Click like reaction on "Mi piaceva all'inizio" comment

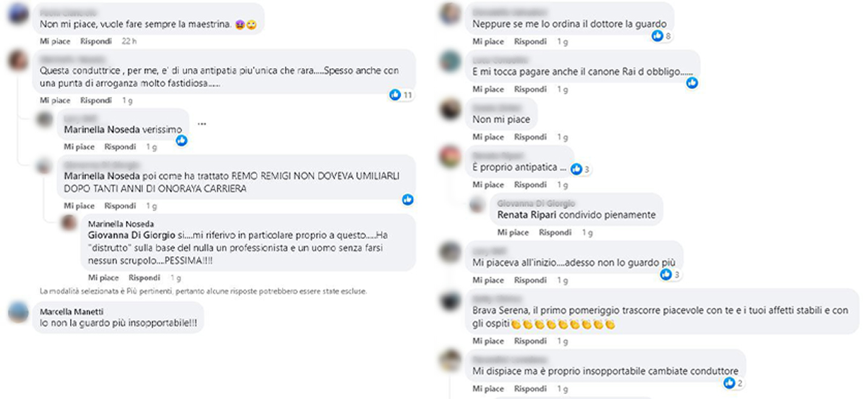point(671,274)
